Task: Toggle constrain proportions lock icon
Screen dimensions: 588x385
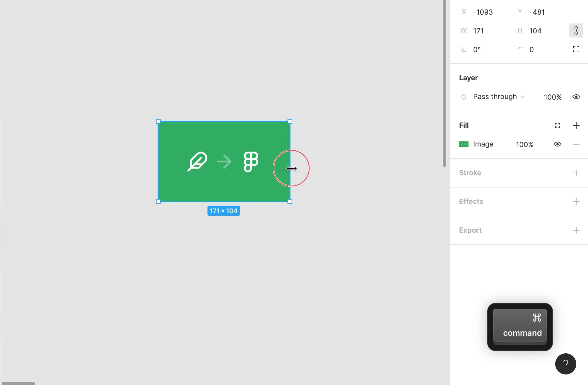Action: click(x=576, y=31)
